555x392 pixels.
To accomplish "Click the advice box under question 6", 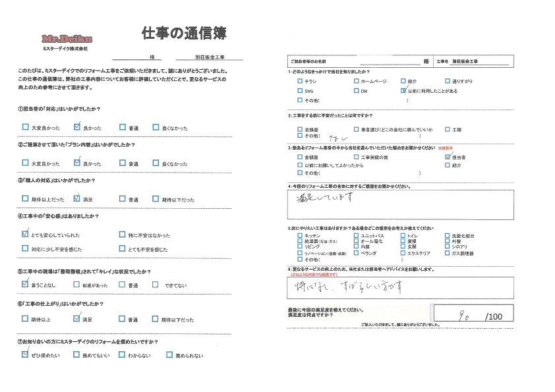I will (400, 288).
